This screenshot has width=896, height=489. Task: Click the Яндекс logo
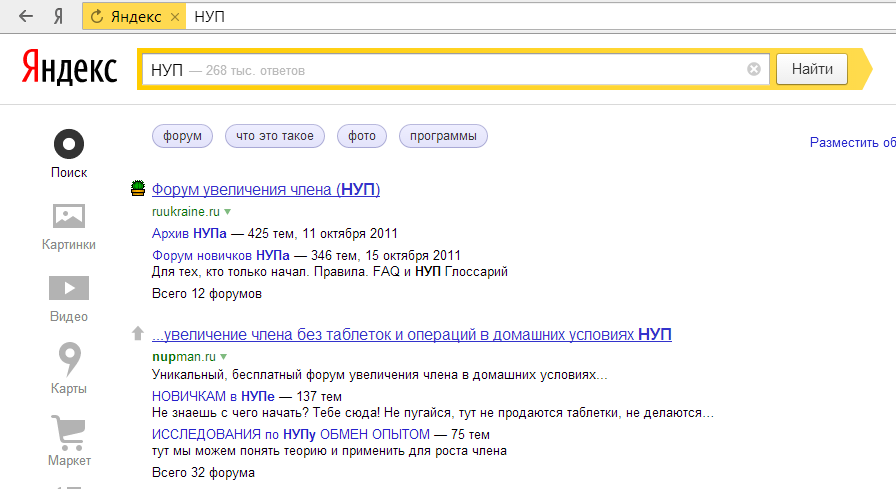(69, 68)
